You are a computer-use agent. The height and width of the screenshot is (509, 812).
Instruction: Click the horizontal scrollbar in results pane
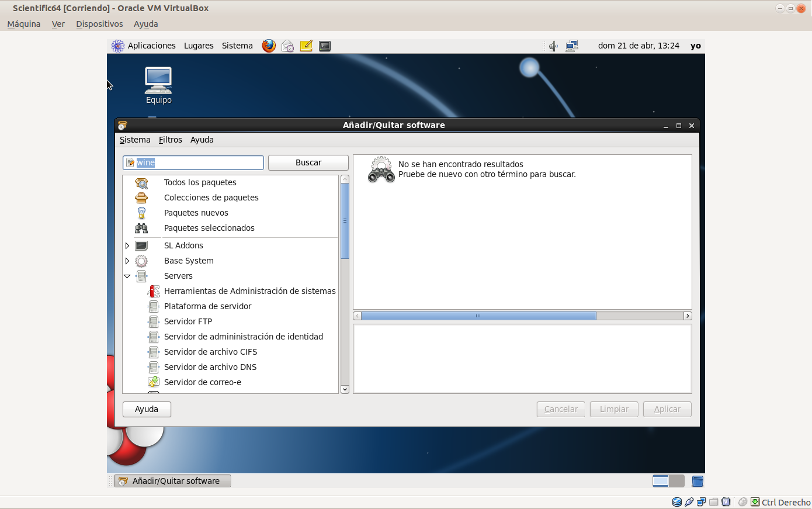[x=478, y=316]
